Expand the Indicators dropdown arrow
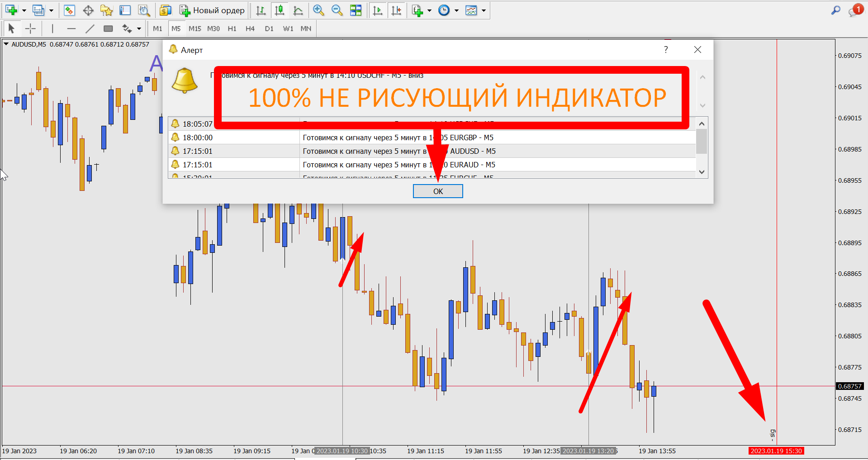Screen dimensions: 868x460 (429, 10)
